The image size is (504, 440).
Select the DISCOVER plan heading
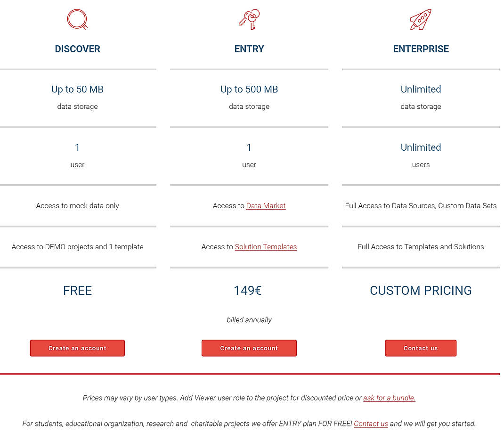(77, 49)
